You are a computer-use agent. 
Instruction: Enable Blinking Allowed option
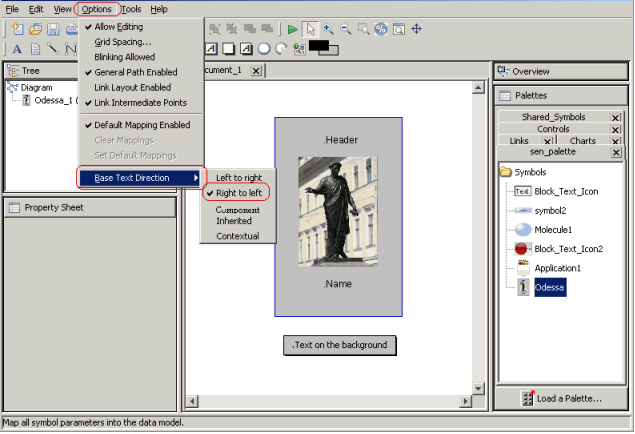pos(124,57)
